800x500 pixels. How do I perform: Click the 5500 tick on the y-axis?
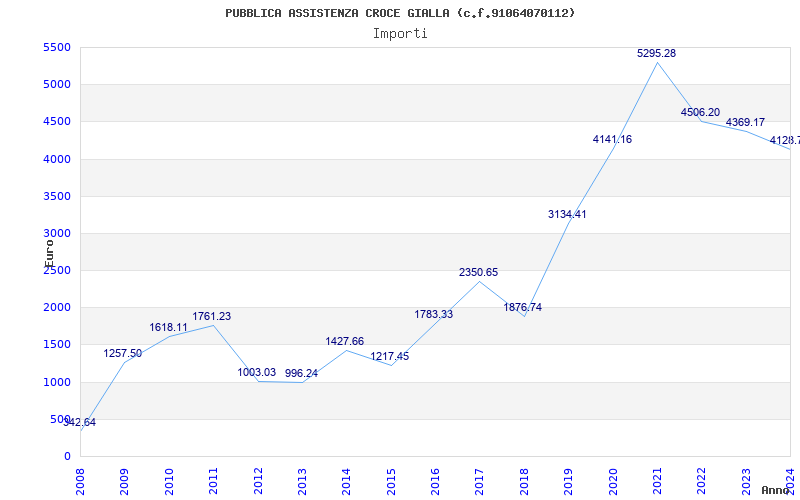pos(57,48)
